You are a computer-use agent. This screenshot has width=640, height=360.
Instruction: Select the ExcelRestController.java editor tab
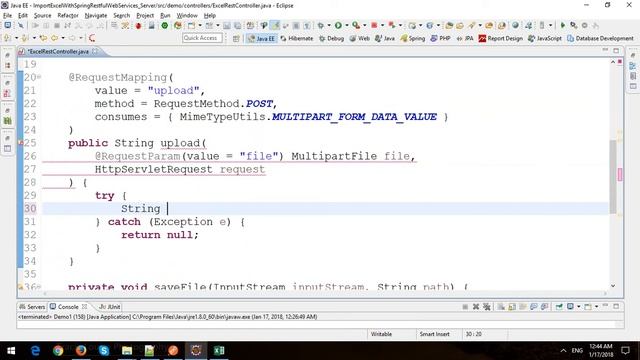click(58, 51)
